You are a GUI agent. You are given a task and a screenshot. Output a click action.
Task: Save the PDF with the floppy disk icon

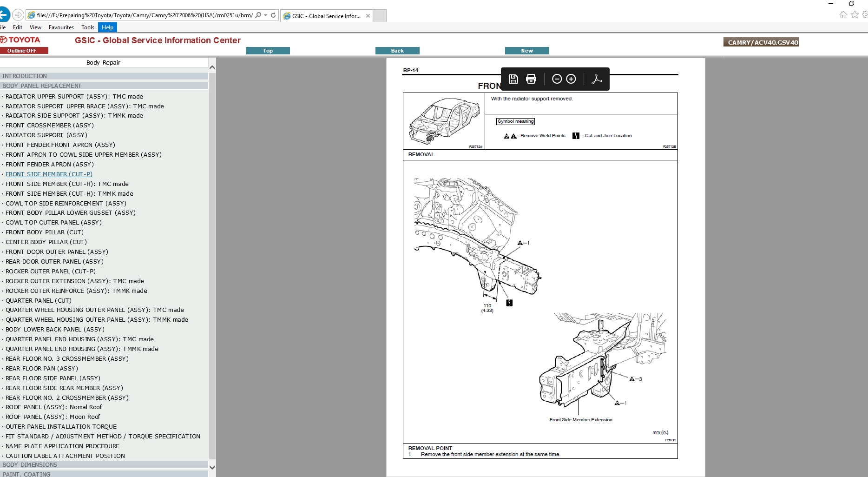click(x=513, y=79)
